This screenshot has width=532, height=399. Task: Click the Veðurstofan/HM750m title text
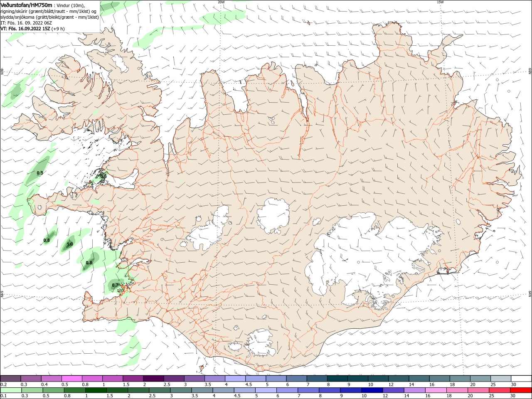pyautogui.click(x=26, y=5)
